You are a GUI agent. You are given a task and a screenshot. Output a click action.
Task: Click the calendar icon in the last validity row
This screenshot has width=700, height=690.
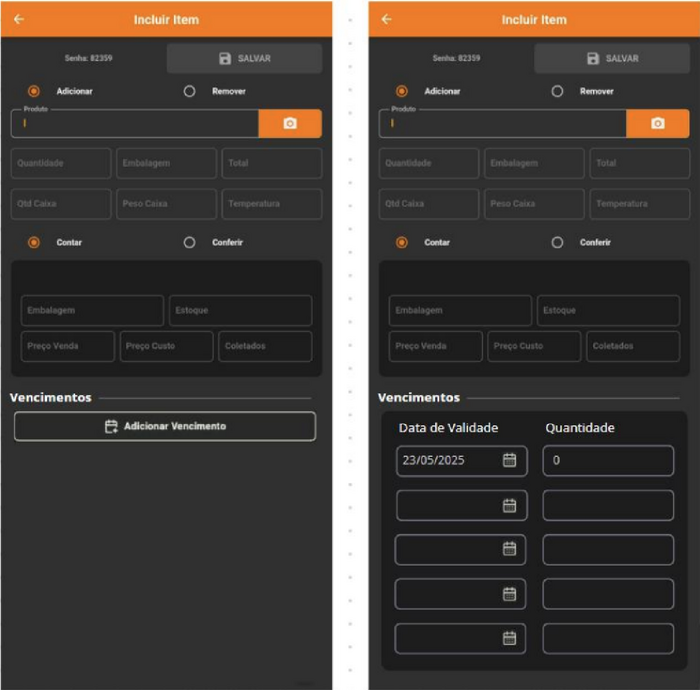tap(509, 638)
